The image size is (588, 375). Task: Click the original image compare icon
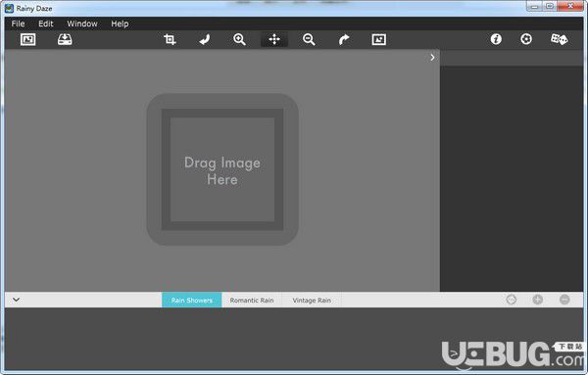[x=378, y=39]
